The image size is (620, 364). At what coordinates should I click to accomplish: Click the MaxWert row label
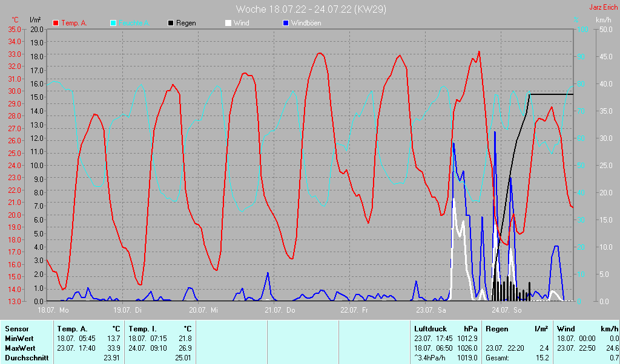tap(19, 348)
